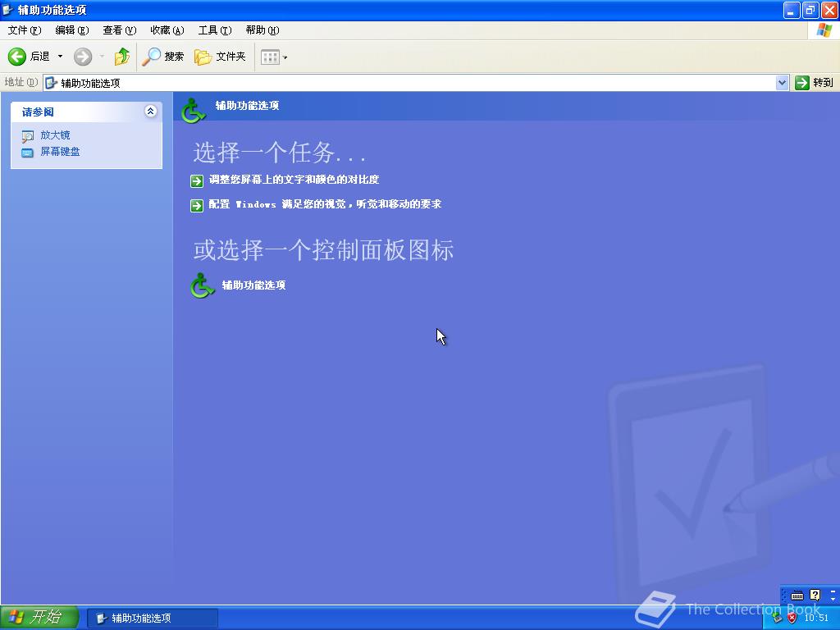Click the restore down window button
840x630 pixels.
point(810,10)
